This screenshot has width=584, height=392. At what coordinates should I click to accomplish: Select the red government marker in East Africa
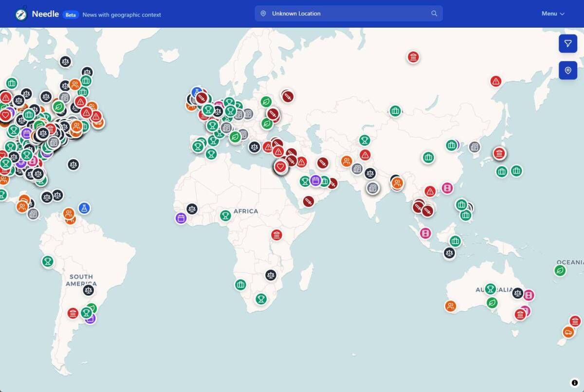point(277,235)
